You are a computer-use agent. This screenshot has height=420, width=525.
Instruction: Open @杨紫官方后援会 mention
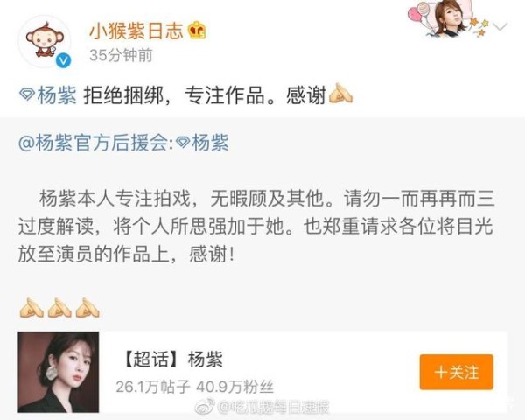click(x=94, y=143)
